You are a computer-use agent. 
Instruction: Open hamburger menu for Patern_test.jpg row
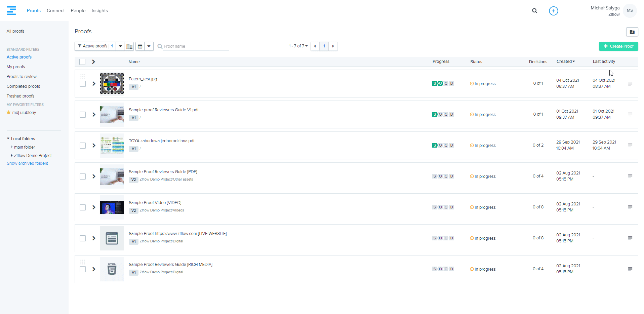pos(630,84)
